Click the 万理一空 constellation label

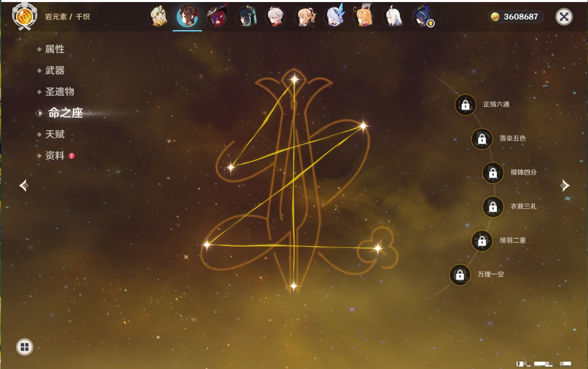tap(491, 274)
